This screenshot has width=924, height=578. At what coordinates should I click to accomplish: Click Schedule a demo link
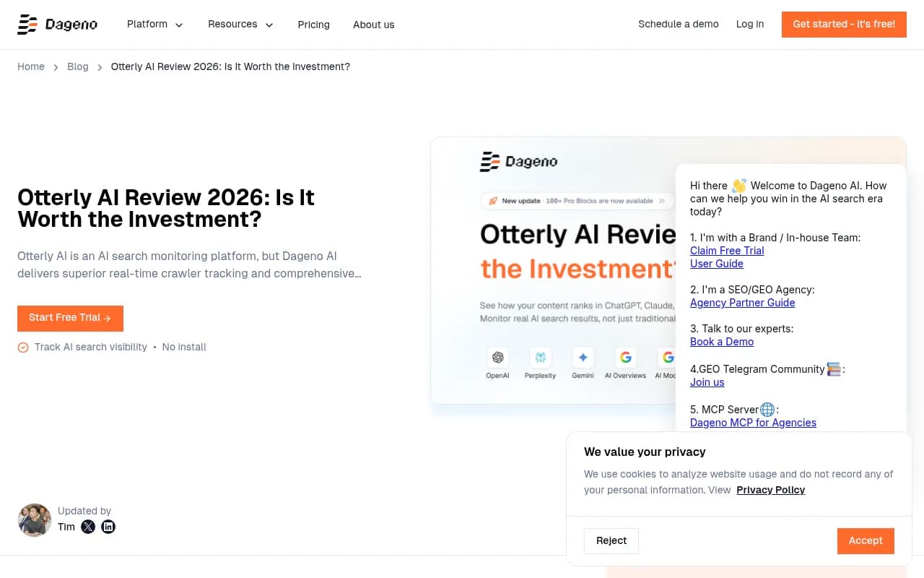pyautogui.click(x=679, y=24)
